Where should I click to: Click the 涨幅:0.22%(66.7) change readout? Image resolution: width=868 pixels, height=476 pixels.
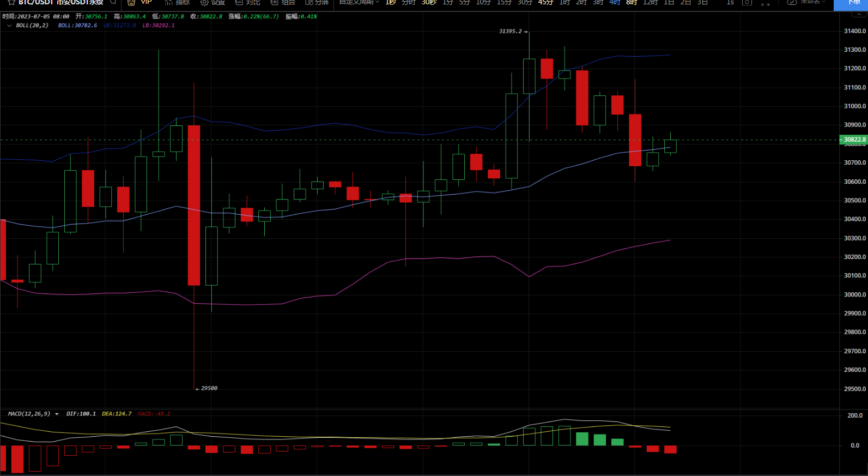(254, 16)
